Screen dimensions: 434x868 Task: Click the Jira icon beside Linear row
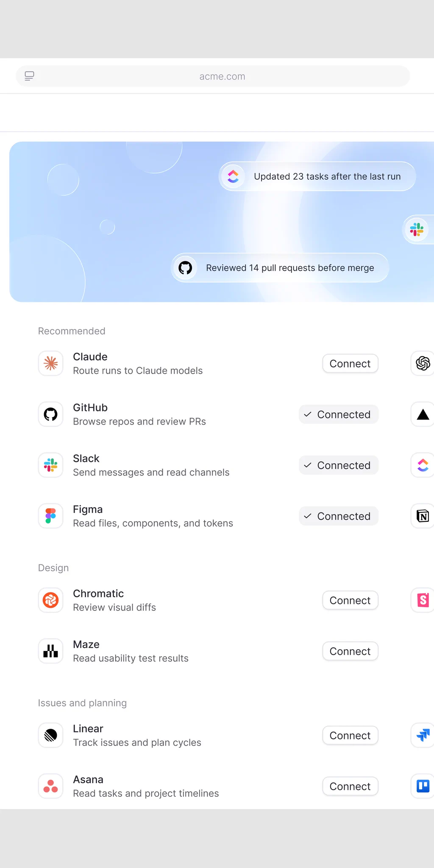click(423, 735)
